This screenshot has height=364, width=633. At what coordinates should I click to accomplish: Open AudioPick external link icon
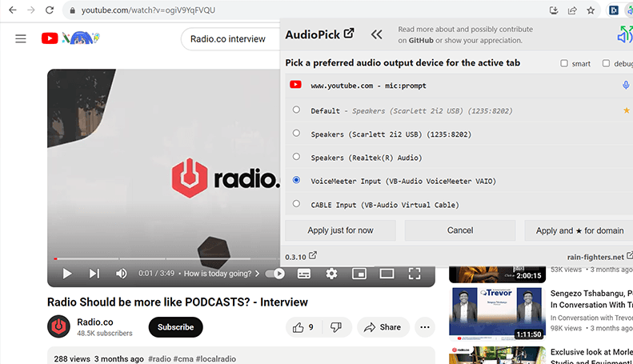pyautogui.click(x=349, y=34)
